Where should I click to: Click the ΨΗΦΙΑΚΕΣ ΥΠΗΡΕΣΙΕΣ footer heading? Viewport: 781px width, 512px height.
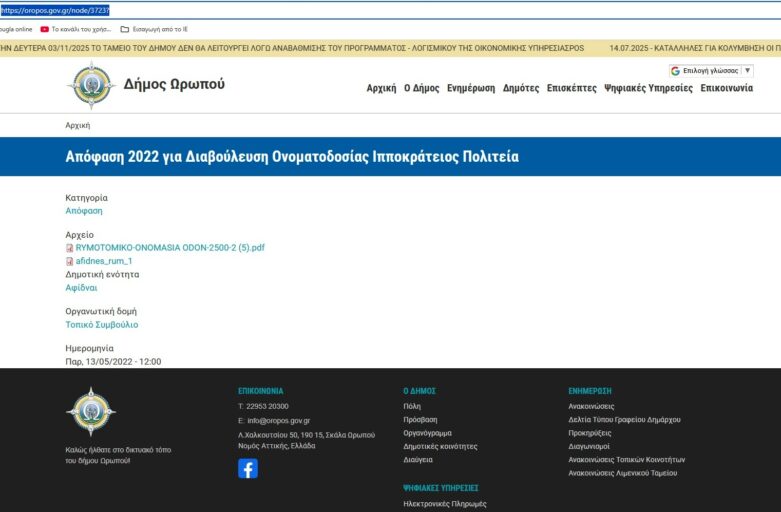pos(441,488)
